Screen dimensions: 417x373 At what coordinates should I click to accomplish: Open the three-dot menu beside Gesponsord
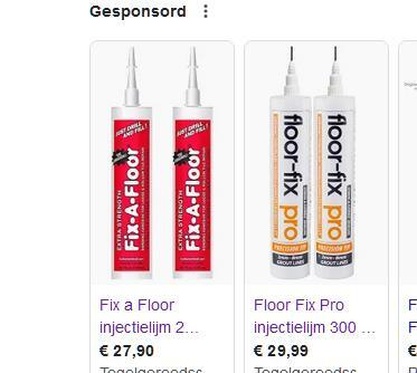click(206, 12)
